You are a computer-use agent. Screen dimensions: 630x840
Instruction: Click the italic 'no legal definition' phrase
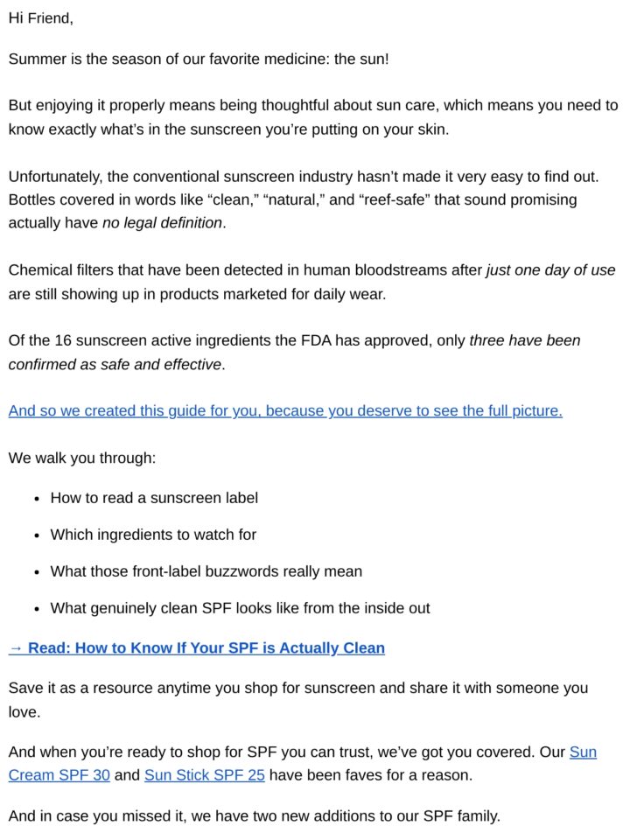coord(162,223)
